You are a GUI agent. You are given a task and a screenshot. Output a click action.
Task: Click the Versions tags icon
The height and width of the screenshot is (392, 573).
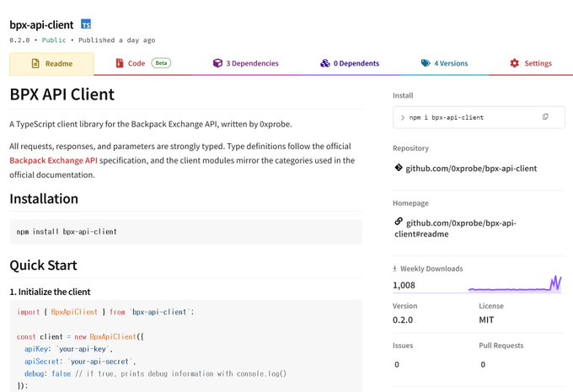[x=426, y=63]
